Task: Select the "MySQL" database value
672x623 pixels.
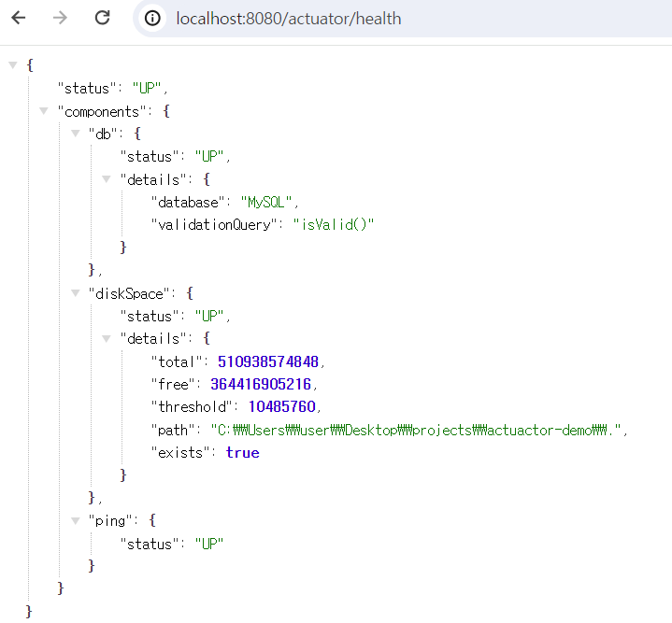Action: click(x=266, y=202)
